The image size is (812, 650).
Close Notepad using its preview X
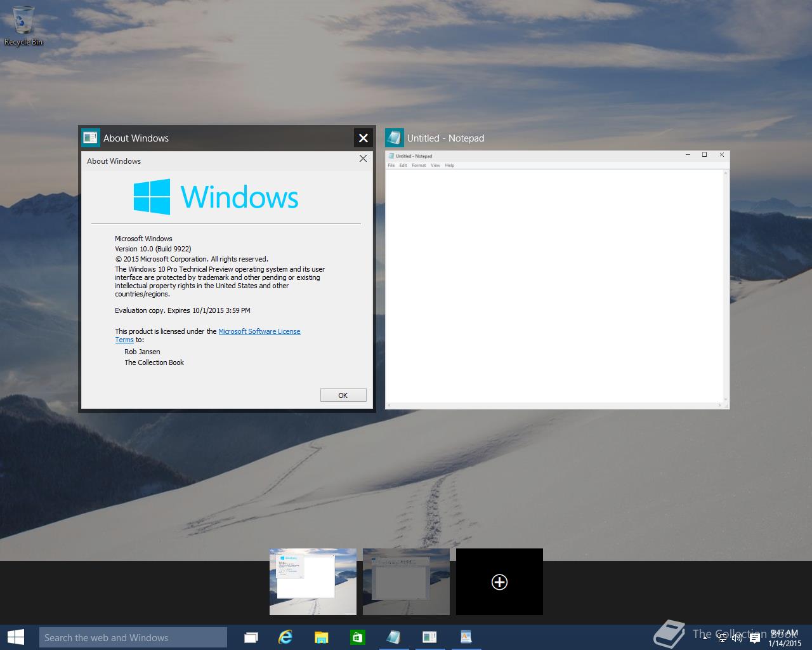721,155
